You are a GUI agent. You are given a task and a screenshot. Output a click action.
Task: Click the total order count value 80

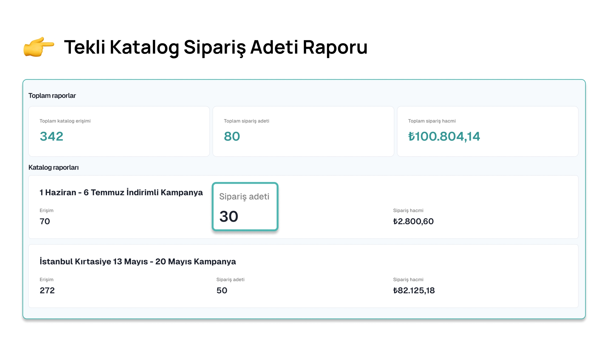pos(232,136)
